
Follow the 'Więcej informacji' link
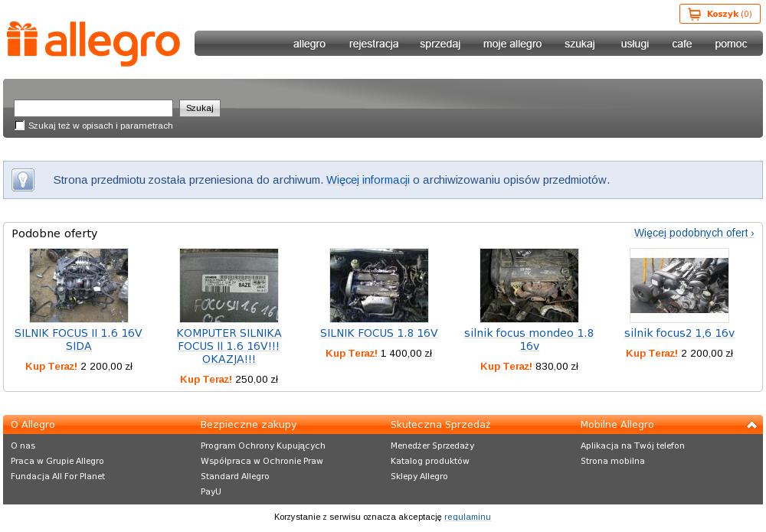coord(368,180)
